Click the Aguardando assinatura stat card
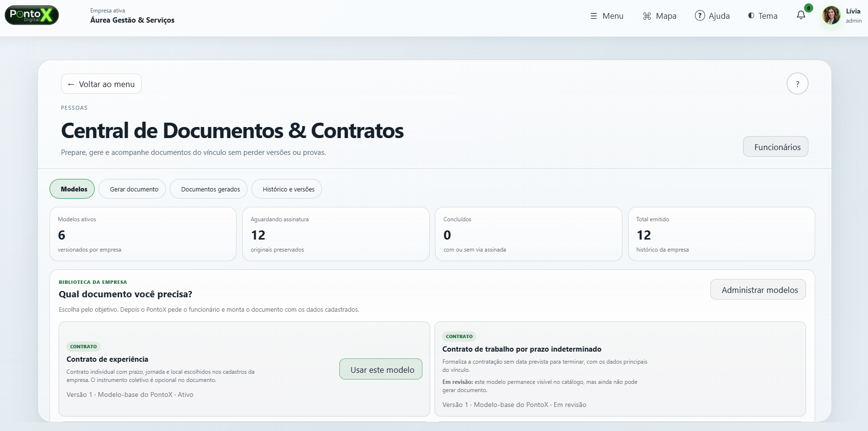This screenshot has height=431, width=868. tap(335, 234)
